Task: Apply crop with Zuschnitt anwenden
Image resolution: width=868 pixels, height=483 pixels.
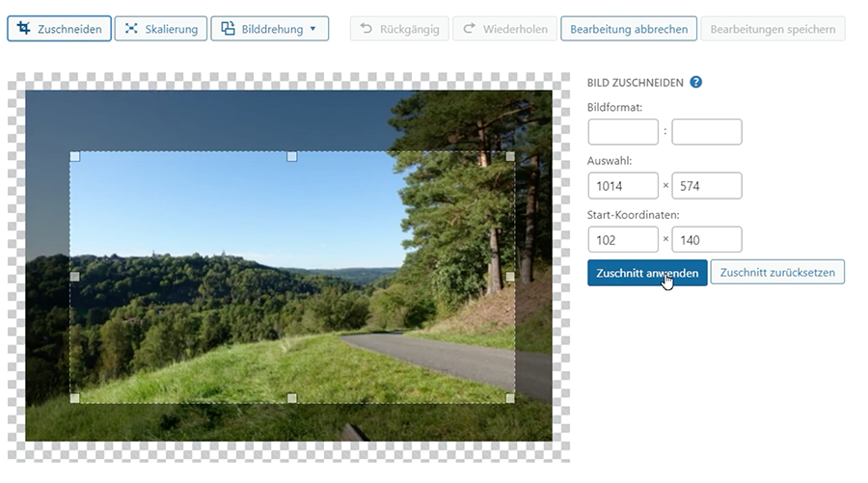Action: pyautogui.click(x=647, y=273)
